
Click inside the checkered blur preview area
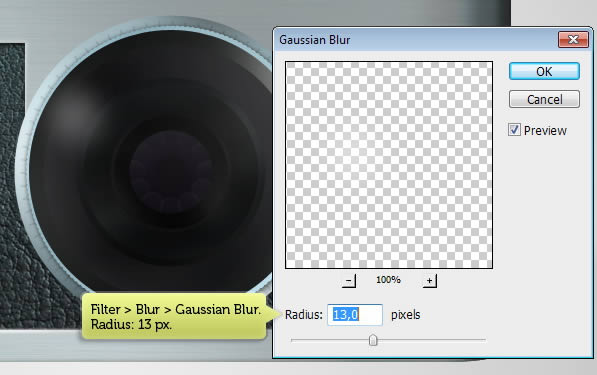pos(389,165)
